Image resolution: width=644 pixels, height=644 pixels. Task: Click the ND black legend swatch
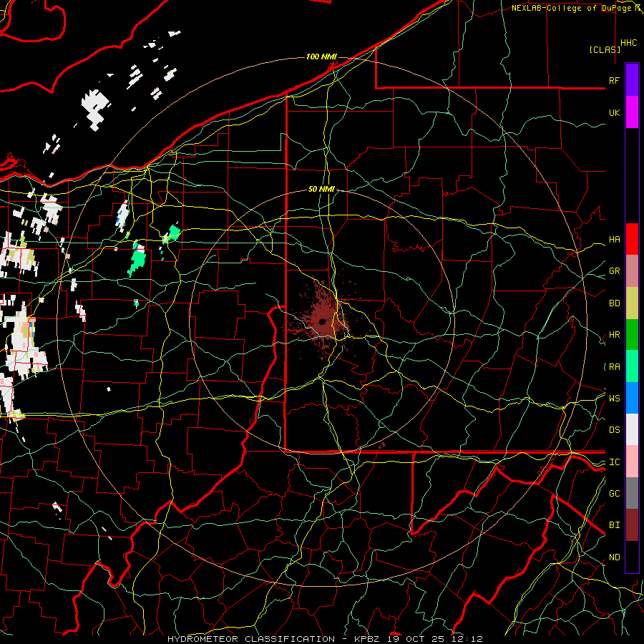[632, 557]
